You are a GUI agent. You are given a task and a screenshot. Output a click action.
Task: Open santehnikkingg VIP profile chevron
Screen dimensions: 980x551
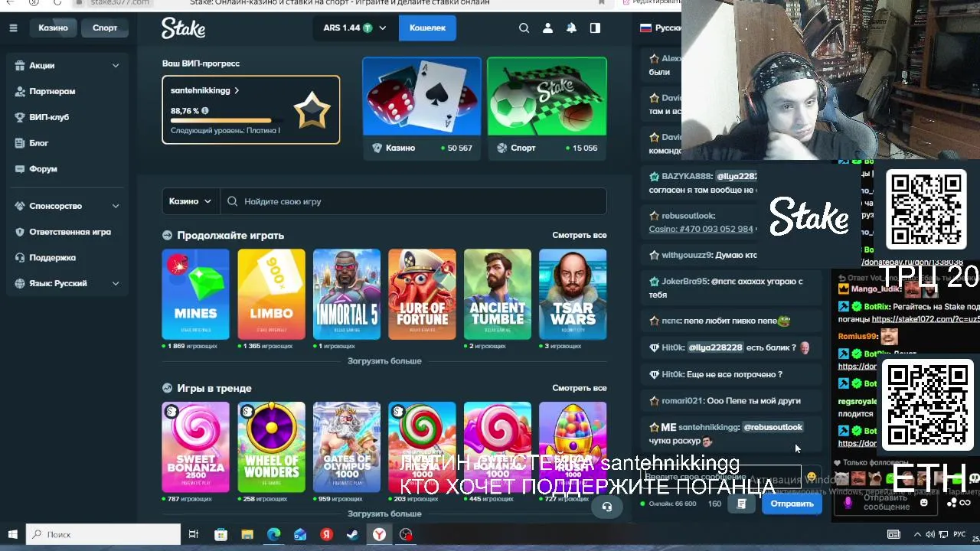[x=237, y=90]
